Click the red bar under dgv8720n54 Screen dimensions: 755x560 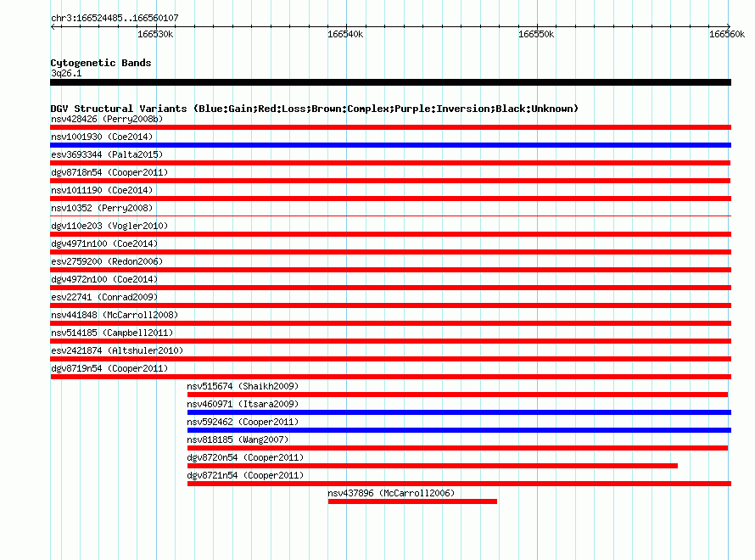433,466
